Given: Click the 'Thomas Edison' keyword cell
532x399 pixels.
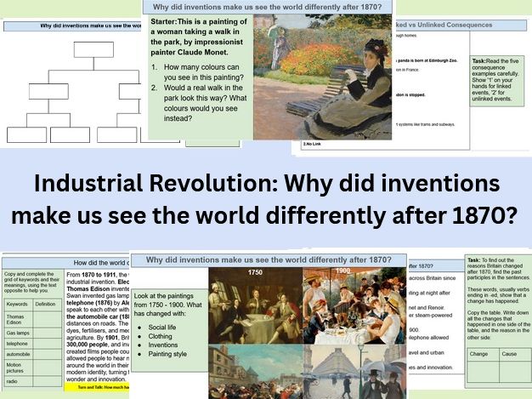Looking at the screenshot, I should 17,319.
